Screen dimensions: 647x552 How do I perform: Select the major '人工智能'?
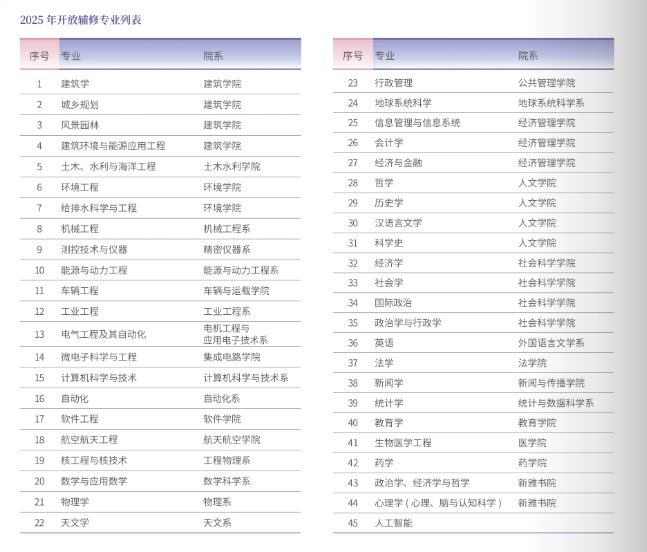[394, 523]
